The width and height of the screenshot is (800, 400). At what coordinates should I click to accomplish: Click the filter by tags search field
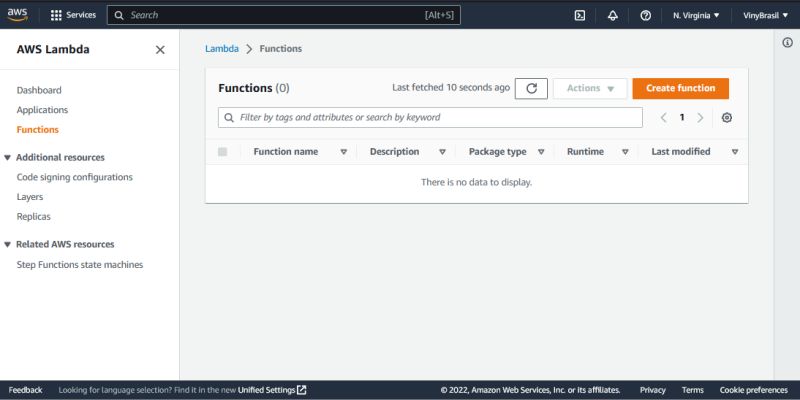pos(430,117)
